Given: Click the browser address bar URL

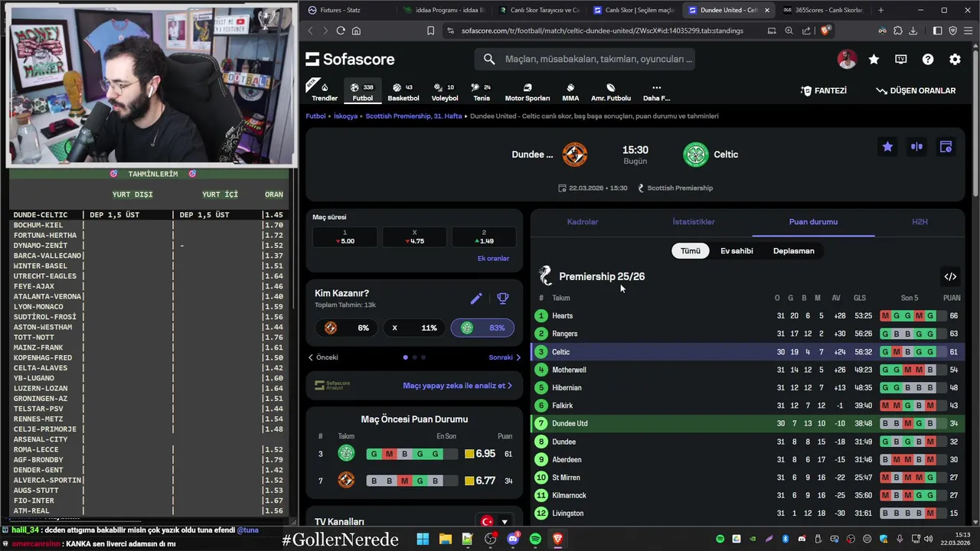Looking at the screenshot, I should coord(603,31).
